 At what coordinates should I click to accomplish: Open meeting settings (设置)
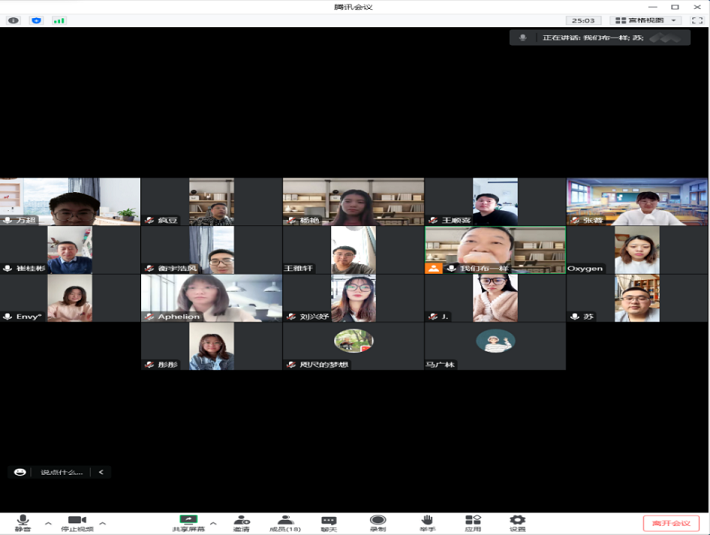point(517,522)
